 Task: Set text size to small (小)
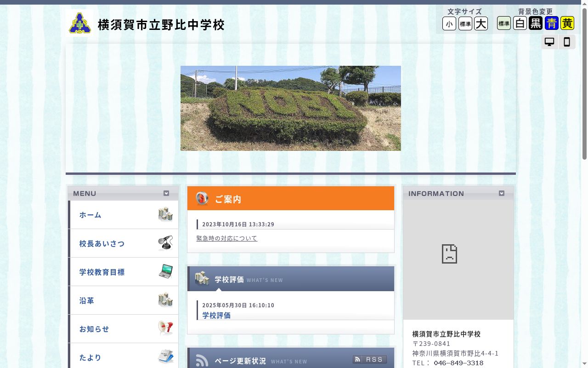pos(449,23)
